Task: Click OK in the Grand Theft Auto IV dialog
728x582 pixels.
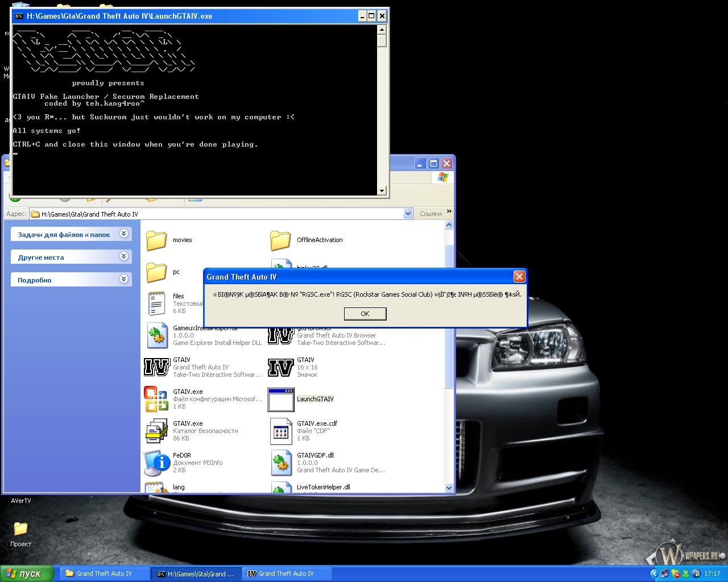Action: click(365, 314)
